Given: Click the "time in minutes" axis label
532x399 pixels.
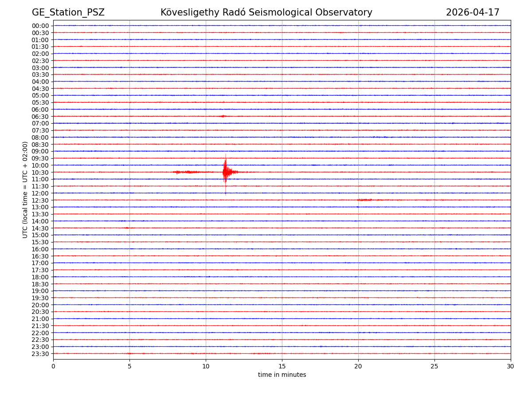Looking at the screenshot, I should point(282,375).
